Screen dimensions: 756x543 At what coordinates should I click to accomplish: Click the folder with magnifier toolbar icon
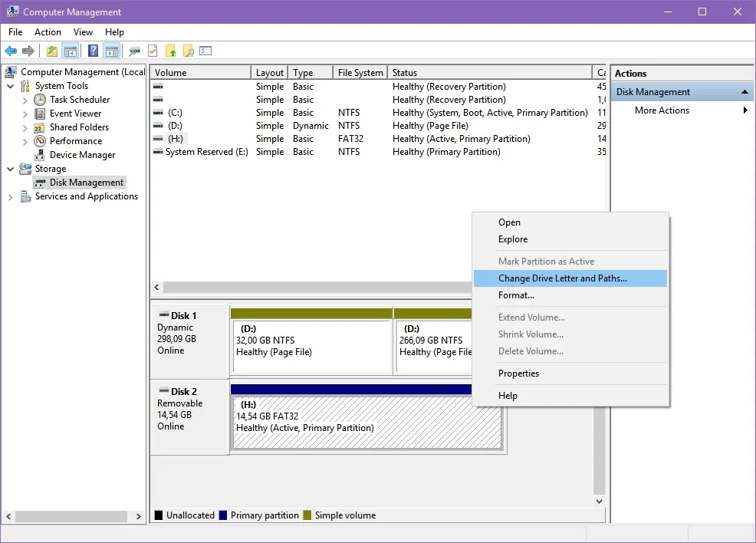point(189,51)
